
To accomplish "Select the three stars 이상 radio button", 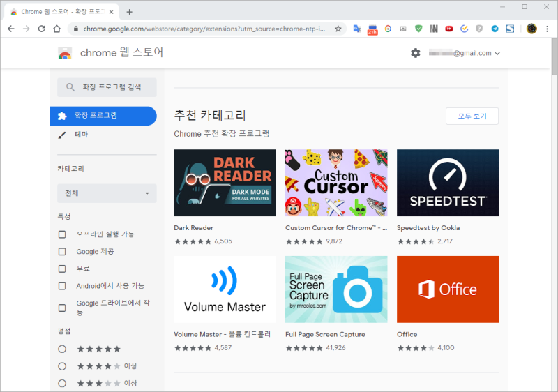I will [x=62, y=384].
